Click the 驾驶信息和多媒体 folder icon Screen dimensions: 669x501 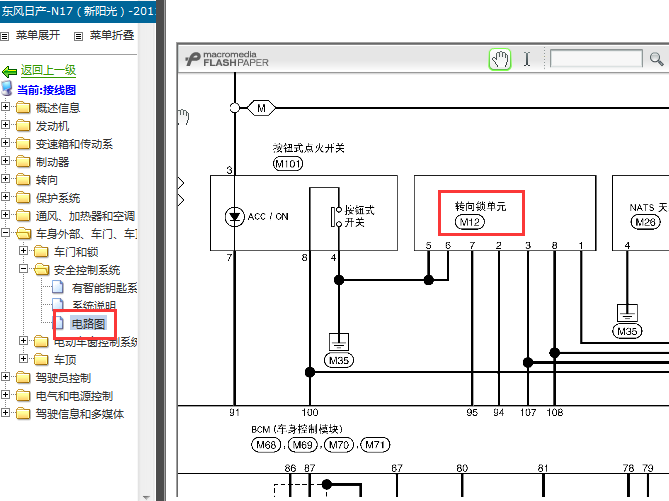point(23,413)
